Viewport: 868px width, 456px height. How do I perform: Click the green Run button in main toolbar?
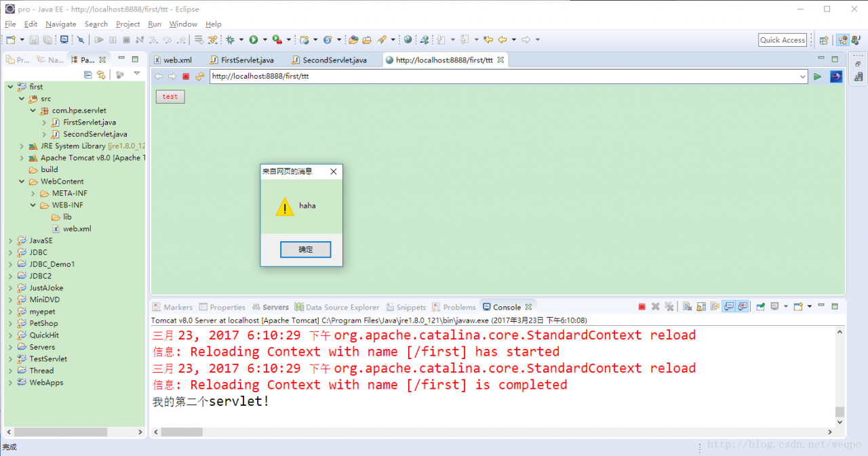[253, 40]
